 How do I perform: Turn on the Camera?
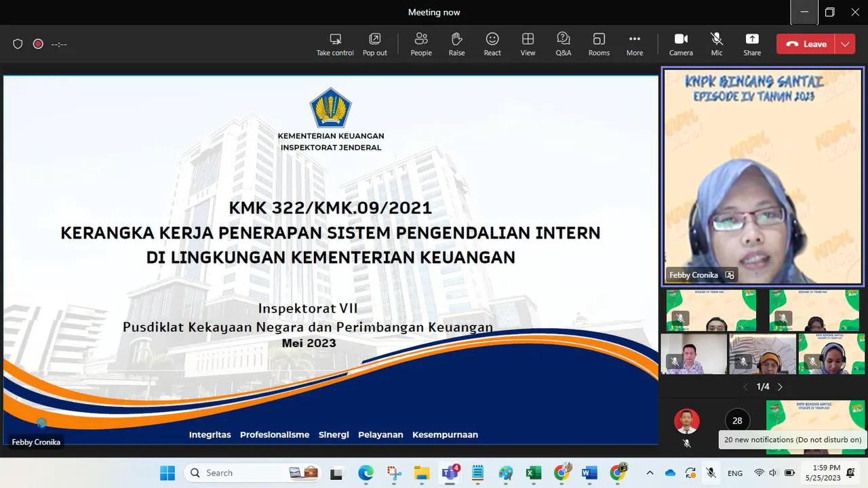tap(681, 44)
